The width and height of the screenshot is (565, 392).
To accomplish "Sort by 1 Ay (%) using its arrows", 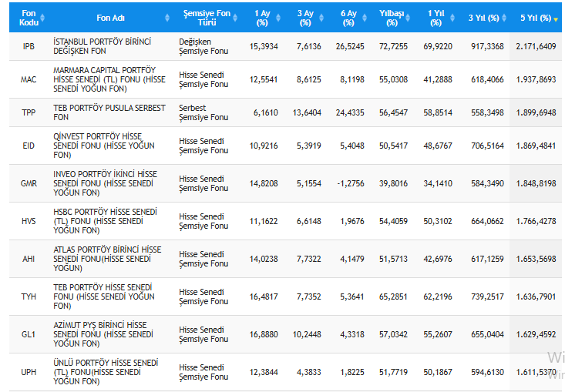I will tap(277, 18).
